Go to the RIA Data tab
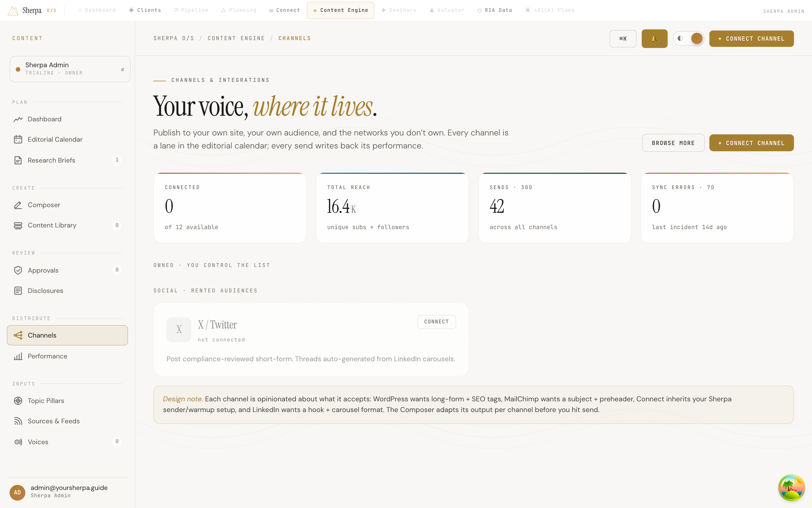Viewport: 812px width, 508px height. pyautogui.click(x=495, y=10)
